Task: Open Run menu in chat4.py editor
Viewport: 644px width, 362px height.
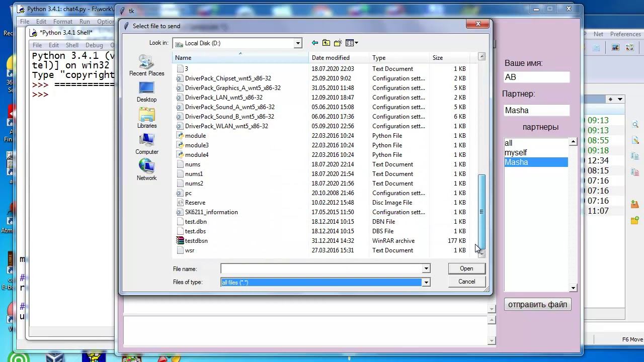Action: (85, 22)
